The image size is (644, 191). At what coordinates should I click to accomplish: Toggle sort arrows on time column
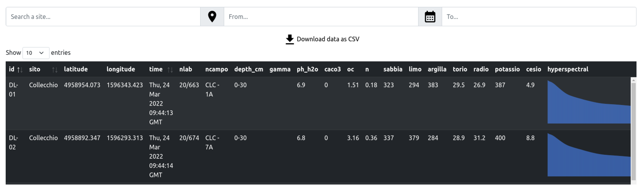pos(170,70)
